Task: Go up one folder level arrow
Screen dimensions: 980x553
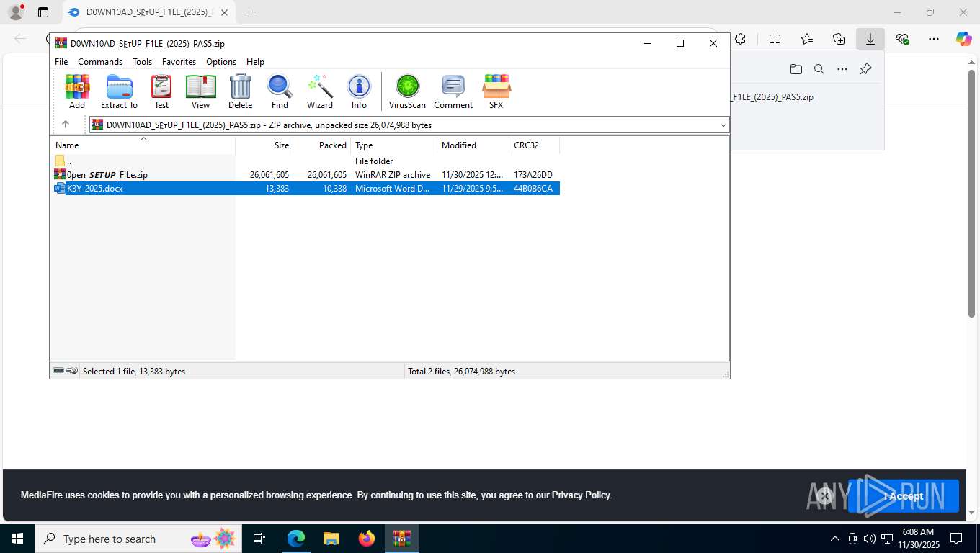Action: [66, 125]
